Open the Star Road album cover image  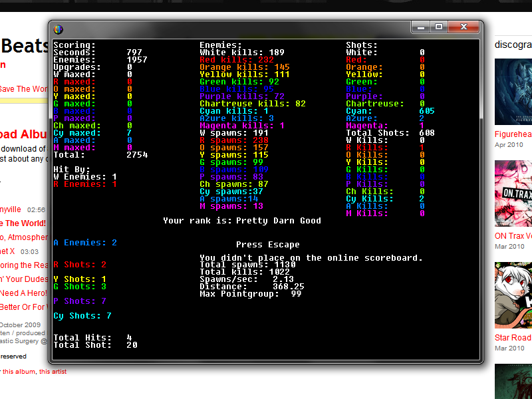(513, 295)
